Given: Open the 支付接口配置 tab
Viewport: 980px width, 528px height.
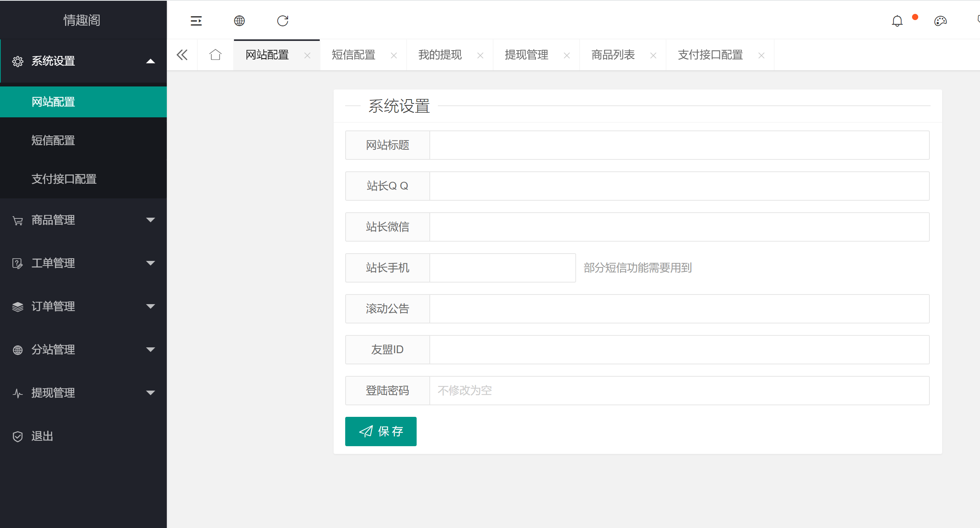Looking at the screenshot, I should click(710, 55).
